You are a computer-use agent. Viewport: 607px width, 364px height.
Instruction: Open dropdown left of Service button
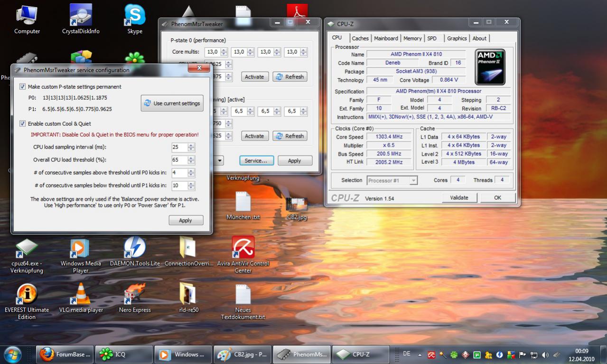click(x=219, y=161)
